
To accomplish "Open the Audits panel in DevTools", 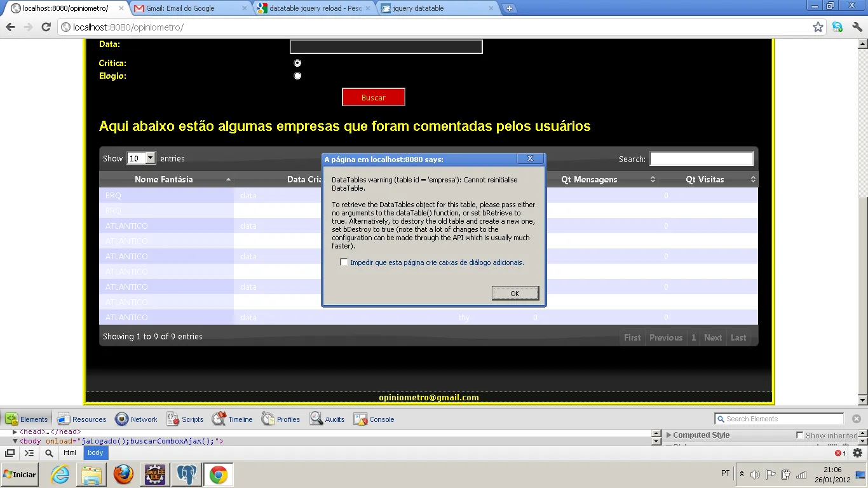I will tap(327, 419).
